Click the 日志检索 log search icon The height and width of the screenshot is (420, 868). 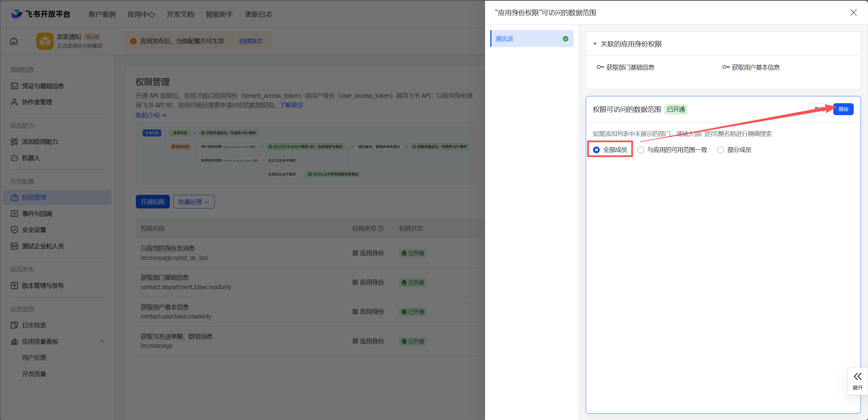(x=14, y=325)
